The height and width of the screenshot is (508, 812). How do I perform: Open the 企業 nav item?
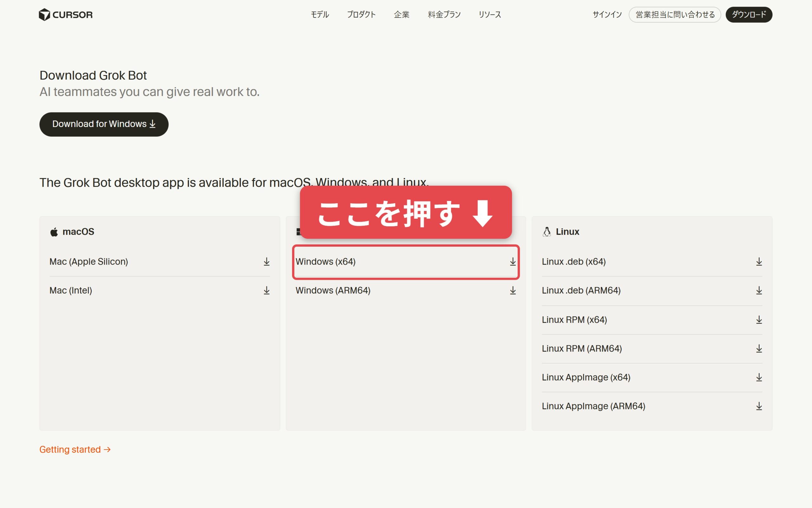click(x=402, y=15)
